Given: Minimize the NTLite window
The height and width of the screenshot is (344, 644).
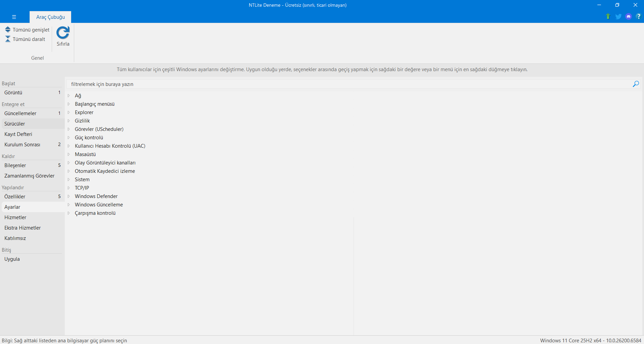Looking at the screenshot, I should point(599,5).
